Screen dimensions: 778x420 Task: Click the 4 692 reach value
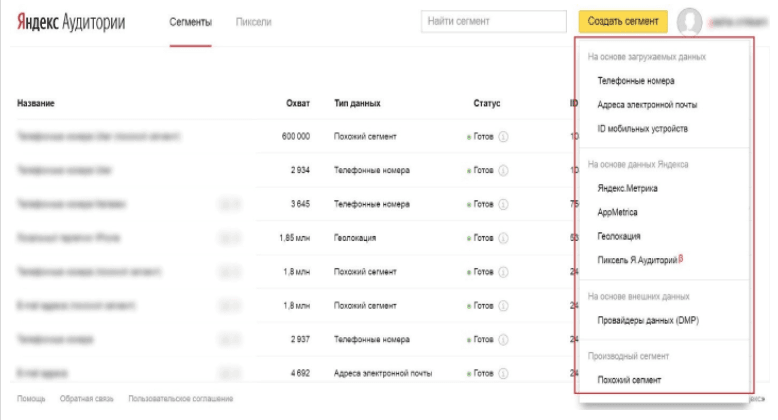point(300,373)
